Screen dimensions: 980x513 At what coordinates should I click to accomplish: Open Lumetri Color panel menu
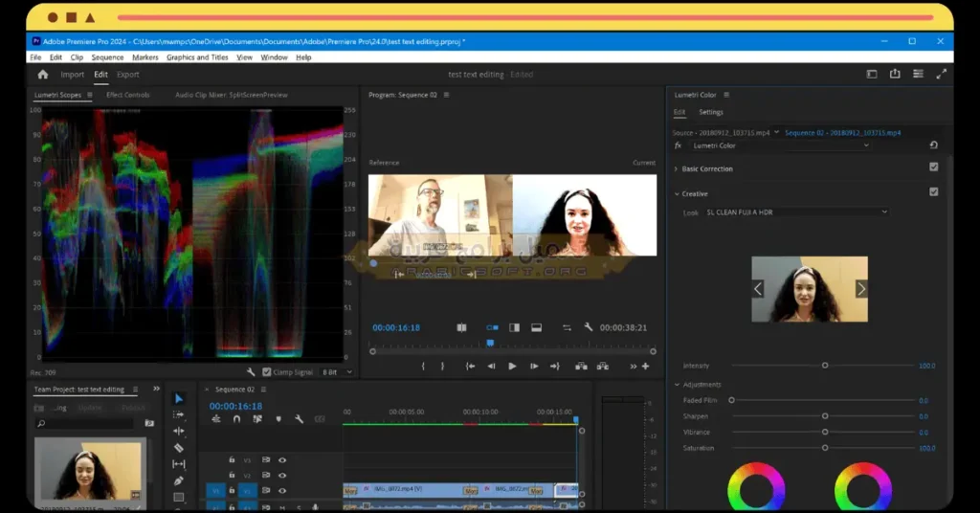pos(726,95)
